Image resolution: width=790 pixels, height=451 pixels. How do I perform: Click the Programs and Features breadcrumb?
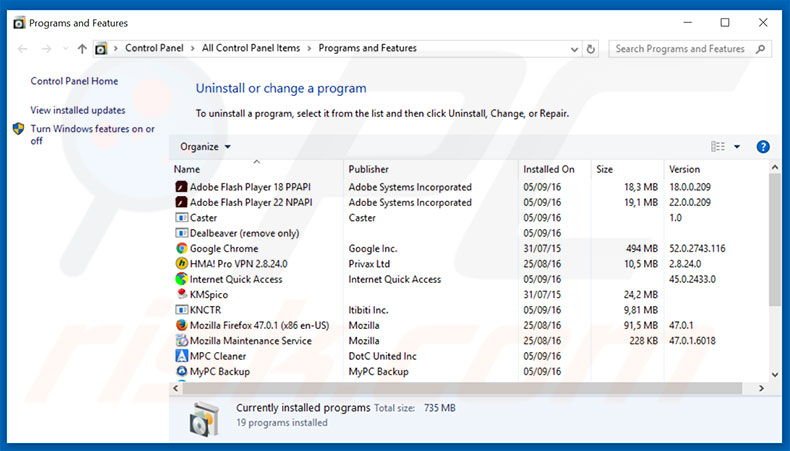pyautogui.click(x=367, y=48)
